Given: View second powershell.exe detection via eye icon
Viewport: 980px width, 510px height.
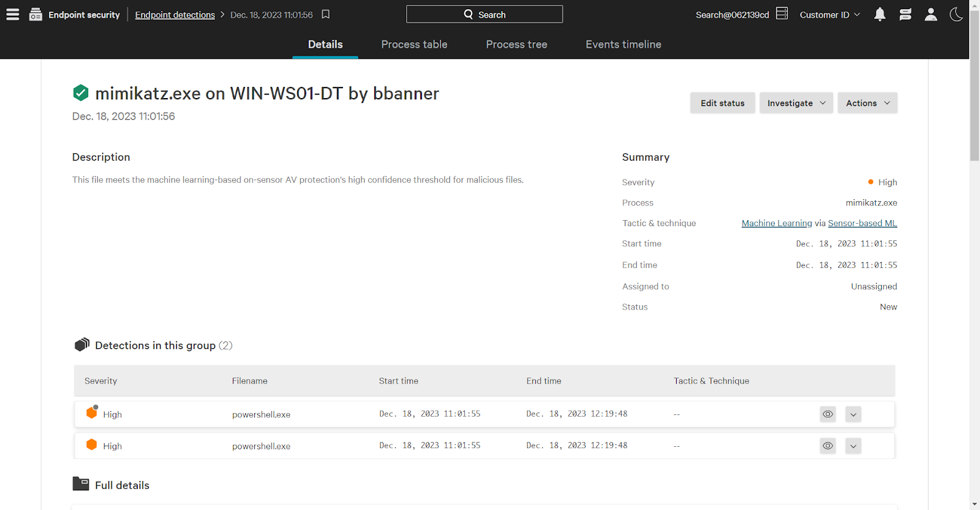Looking at the screenshot, I should tap(827, 446).
